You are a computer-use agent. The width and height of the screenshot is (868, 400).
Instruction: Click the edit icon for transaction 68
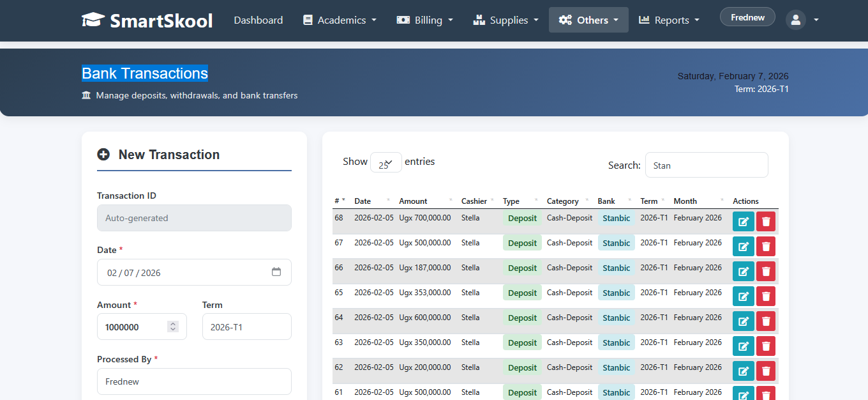(743, 222)
